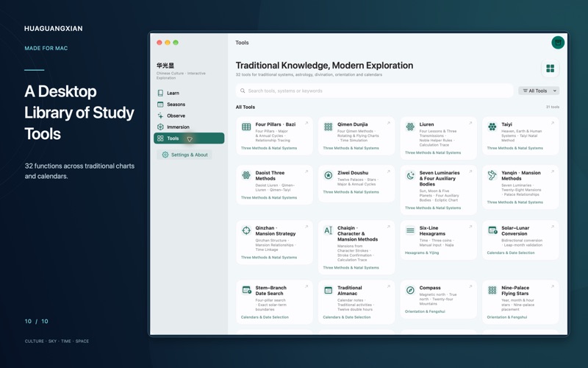Click Orientation & Fengshui label under Compass
This screenshot has width=588, height=368.
tap(425, 311)
